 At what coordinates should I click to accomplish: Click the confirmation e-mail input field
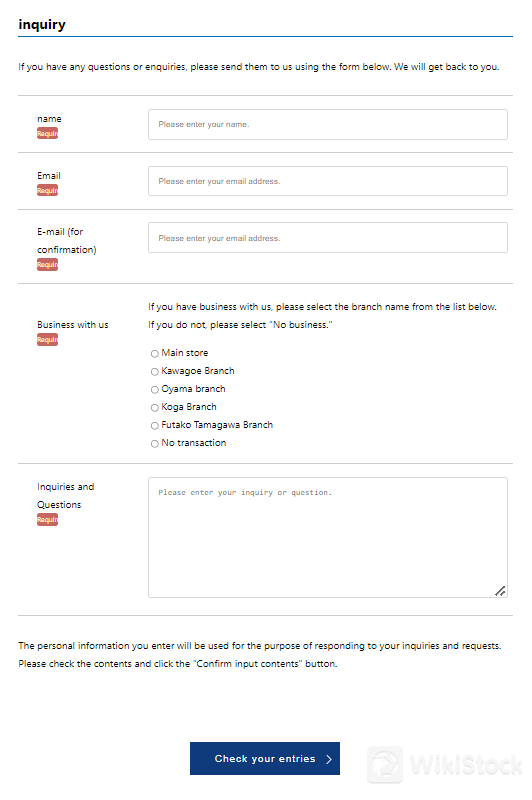[327, 238]
